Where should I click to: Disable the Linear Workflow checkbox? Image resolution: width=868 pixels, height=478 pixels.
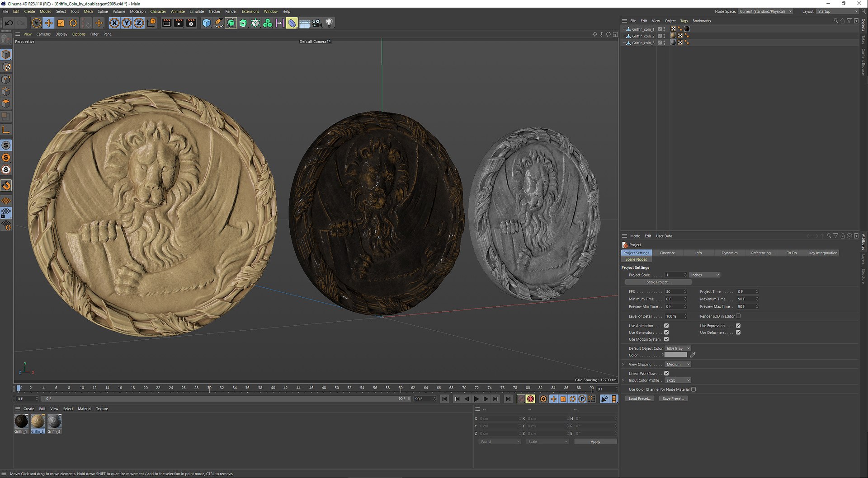(666, 374)
